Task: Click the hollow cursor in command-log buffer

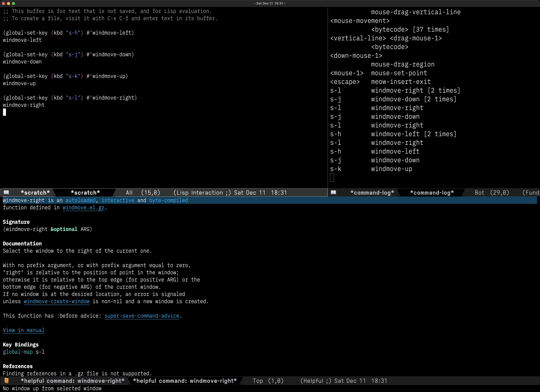Action: (332, 177)
